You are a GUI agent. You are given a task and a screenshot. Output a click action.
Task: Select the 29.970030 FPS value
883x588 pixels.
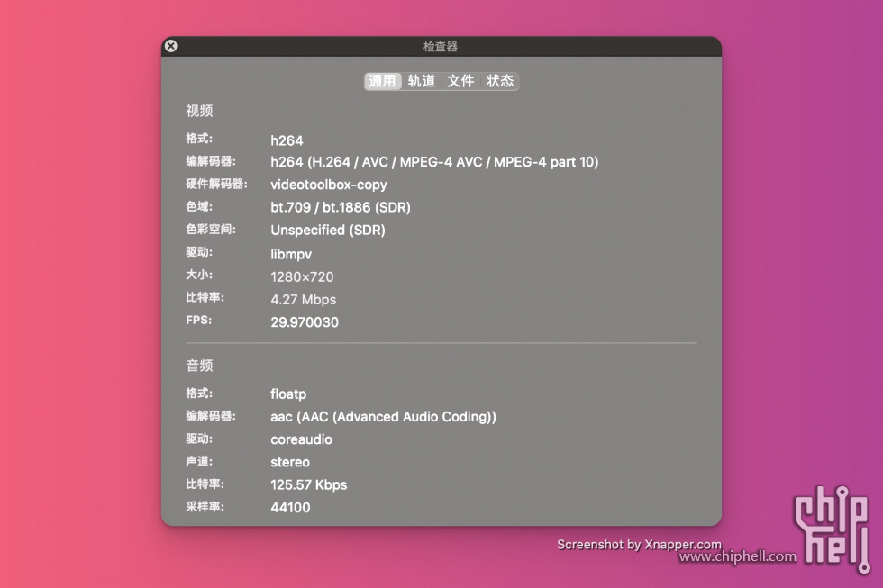tap(305, 321)
